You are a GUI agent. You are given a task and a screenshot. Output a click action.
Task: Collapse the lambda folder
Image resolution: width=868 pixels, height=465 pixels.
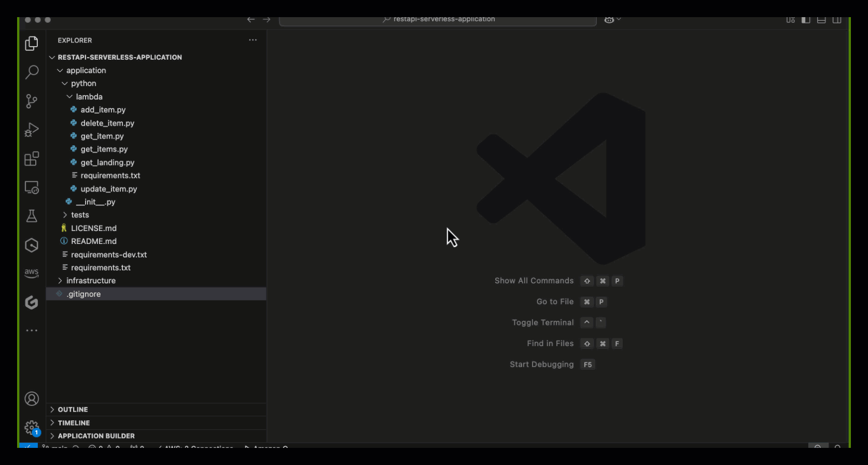point(89,97)
